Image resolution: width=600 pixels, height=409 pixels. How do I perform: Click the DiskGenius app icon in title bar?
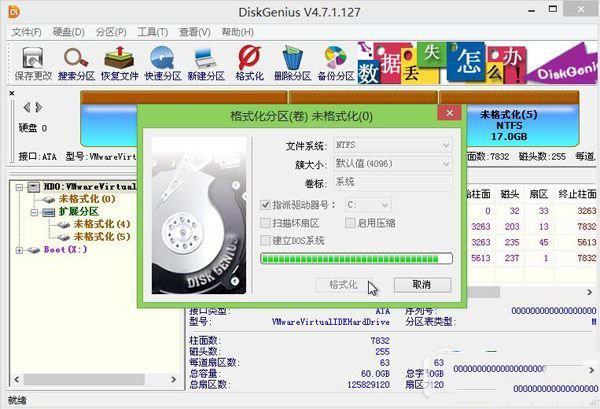coord(14,11)
